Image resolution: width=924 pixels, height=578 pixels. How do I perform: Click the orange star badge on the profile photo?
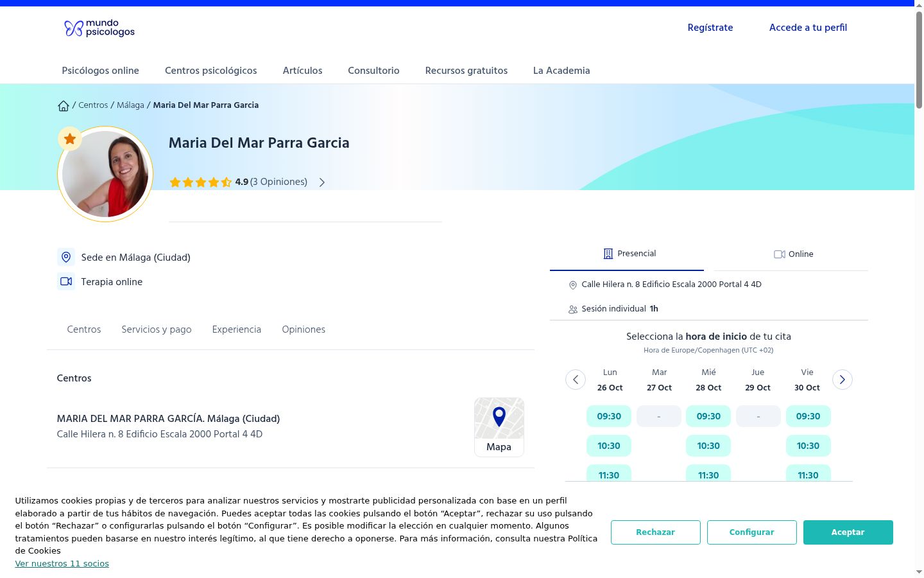click(x=70, y=139)
